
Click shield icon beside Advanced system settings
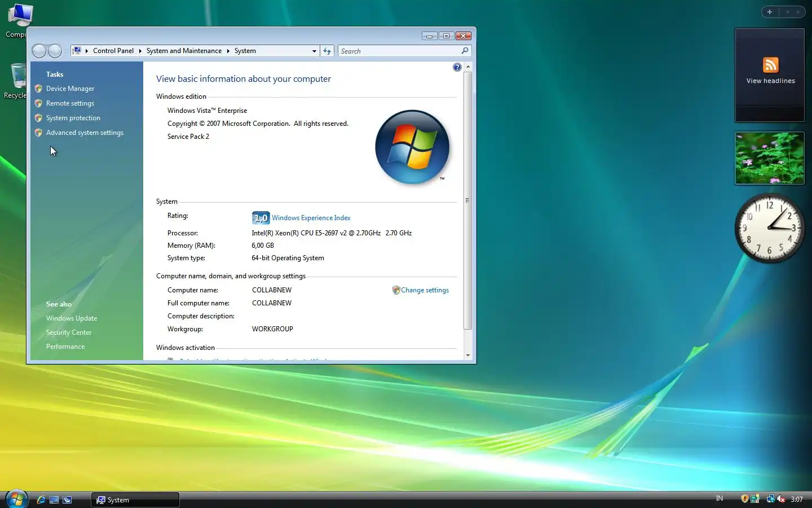tap(38, 133)
